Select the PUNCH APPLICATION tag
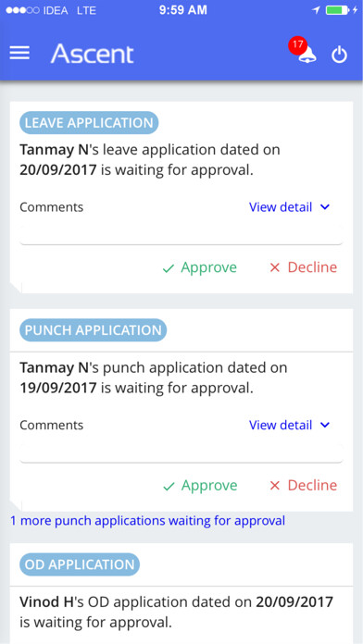 coord(94,330)
